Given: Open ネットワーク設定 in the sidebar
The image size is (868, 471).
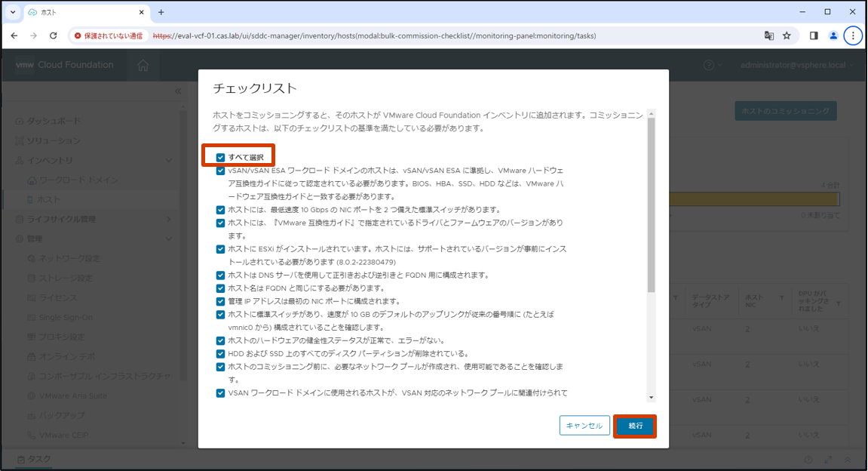Looking at the screenshot, I should click(69, 259).
